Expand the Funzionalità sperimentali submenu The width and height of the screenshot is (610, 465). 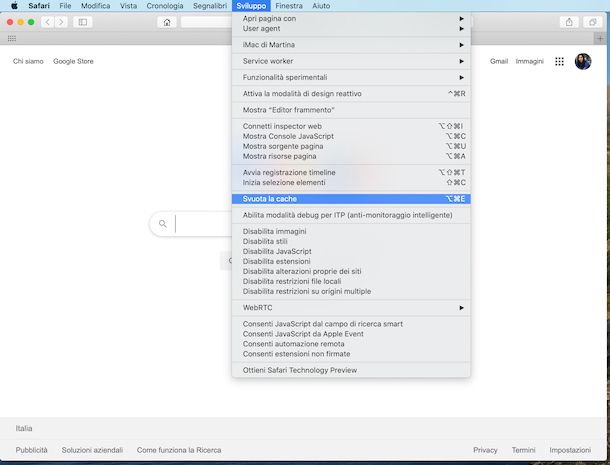(x=351, y=77)
